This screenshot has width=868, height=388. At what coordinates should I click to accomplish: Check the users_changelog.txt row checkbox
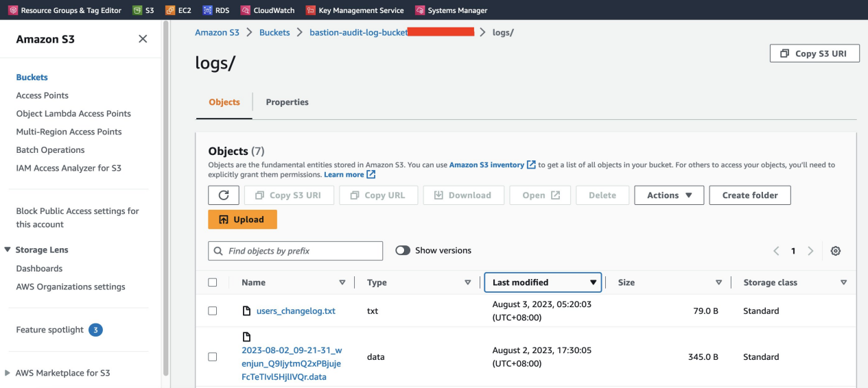[x=213, y=311]
